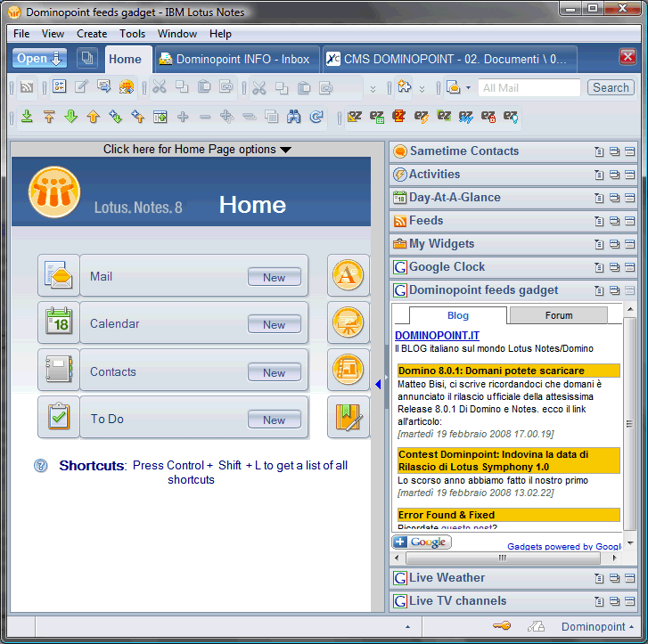Open the Open button dropdown list

coord(39,58)
